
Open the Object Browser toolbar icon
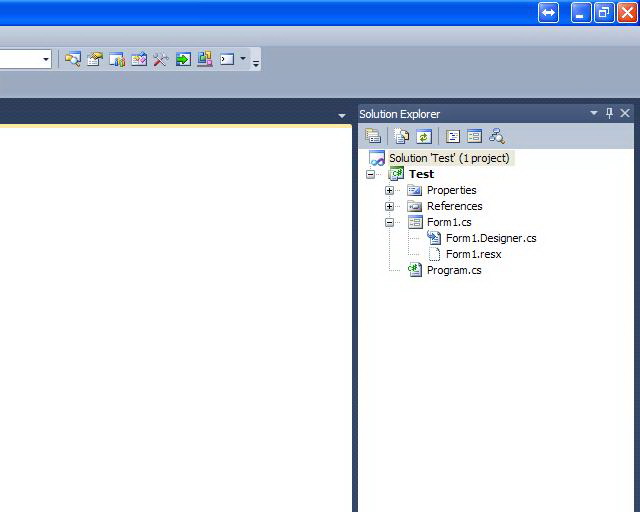[139, 59]
